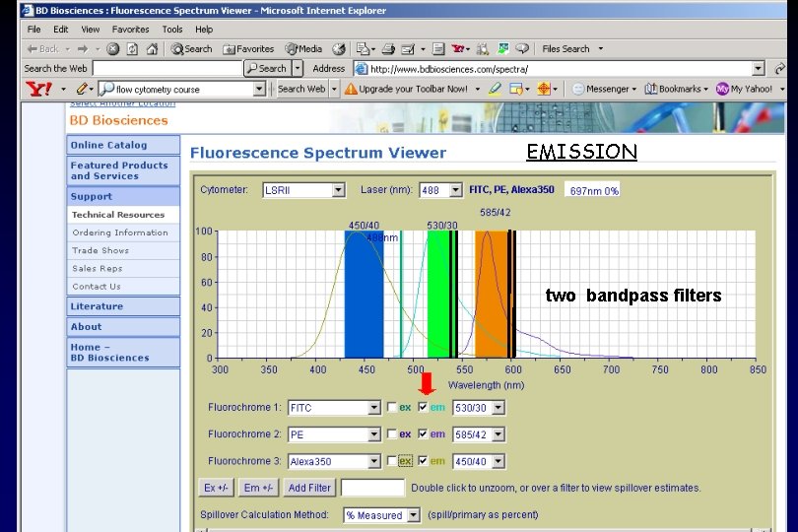Open Yahoo Bookmarks from toolbar

pos(676,89)
